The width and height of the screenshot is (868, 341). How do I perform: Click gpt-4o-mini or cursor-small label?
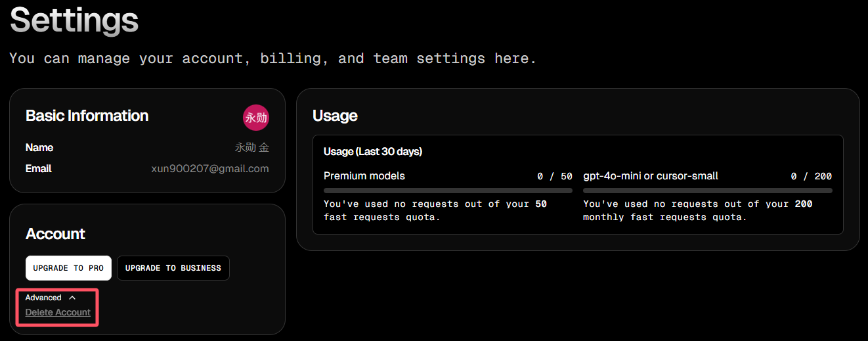click(x=651, y=176)
